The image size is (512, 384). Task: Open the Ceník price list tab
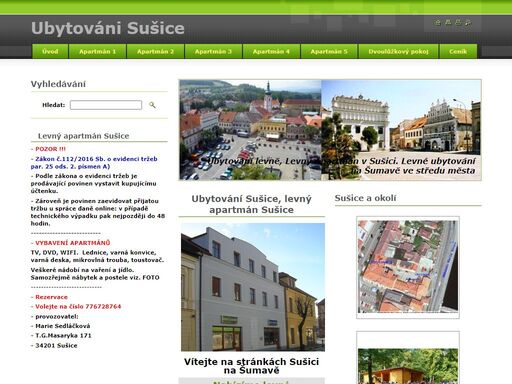click(x=458, y=51)
